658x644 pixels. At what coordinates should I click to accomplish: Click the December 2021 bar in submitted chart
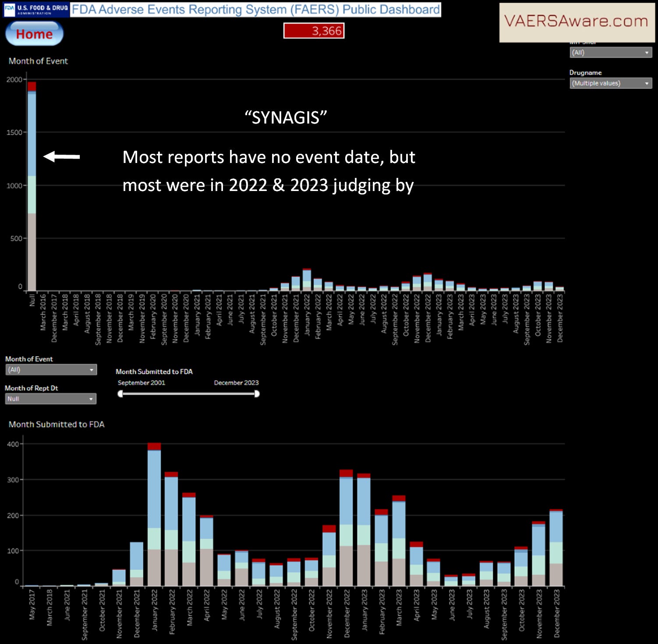point(137,564)
